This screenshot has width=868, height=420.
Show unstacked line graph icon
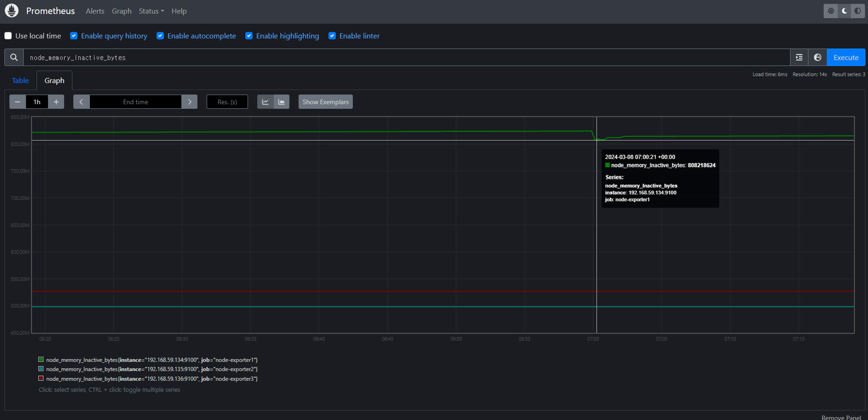tap(265, 102)
